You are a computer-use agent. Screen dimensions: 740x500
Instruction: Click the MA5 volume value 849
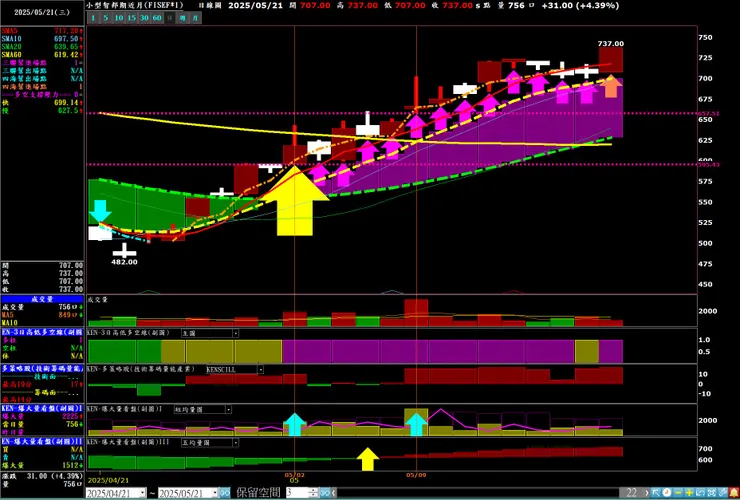tap(64, 315)
